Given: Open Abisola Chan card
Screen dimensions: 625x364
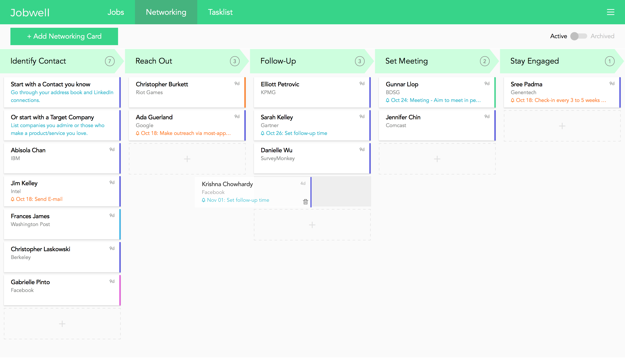Looking at the screenshot, I should (62, 158).
